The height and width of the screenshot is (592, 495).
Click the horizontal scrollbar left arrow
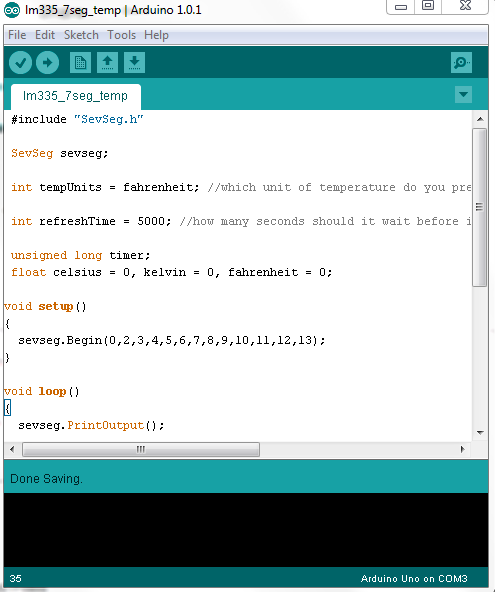(12, 449)
